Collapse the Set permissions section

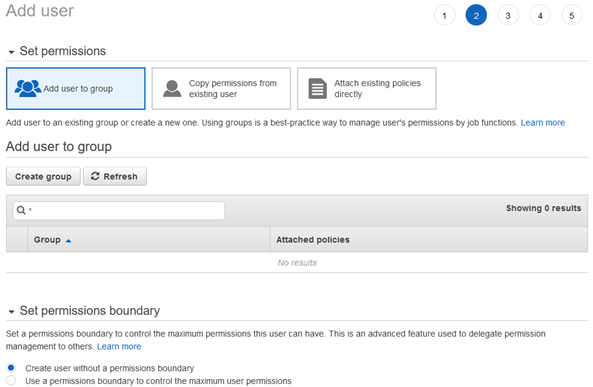click(x=11, y=52)
